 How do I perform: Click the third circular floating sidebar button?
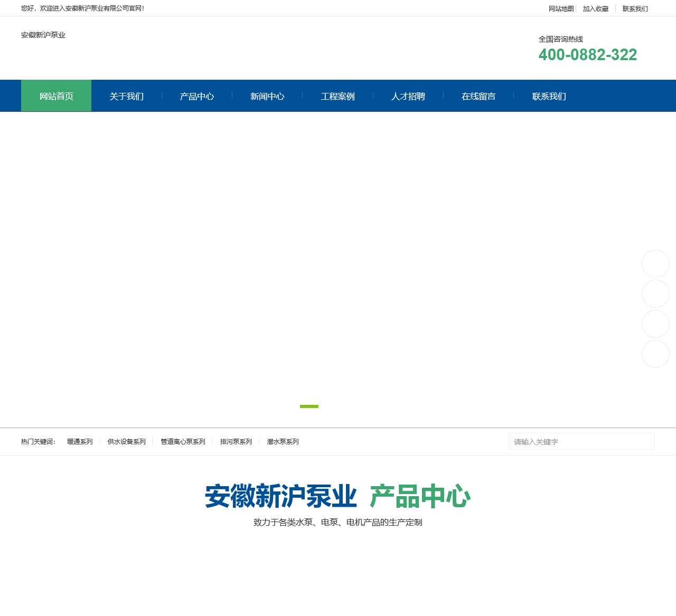(x=655, y=324)
